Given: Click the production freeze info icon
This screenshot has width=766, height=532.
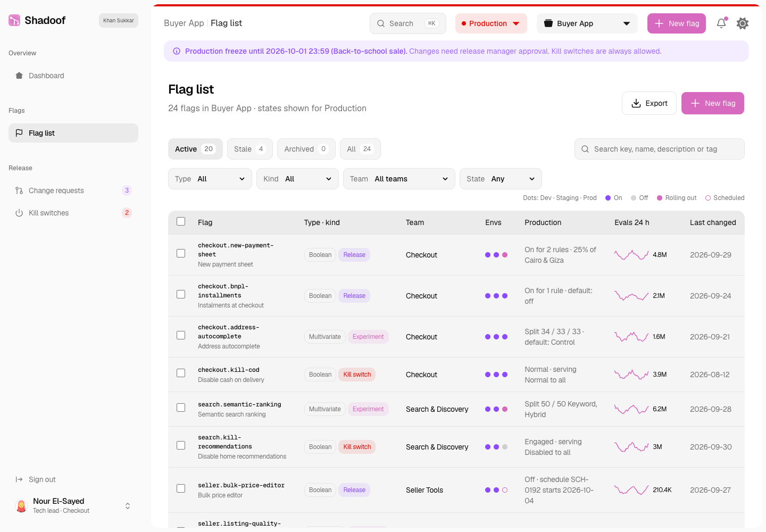Looking at the screenshot, I should [177, 51].
